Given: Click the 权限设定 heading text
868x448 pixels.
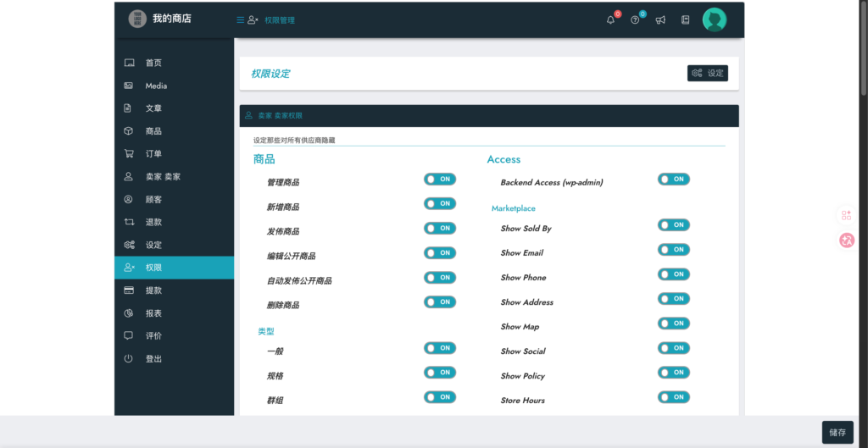Looking at the screenshot, I should (x=270, y=74).
